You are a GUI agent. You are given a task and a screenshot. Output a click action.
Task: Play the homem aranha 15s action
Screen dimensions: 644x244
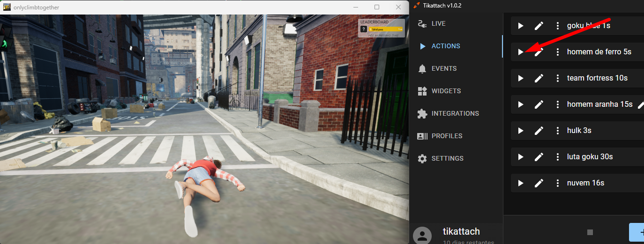(520, 104)
